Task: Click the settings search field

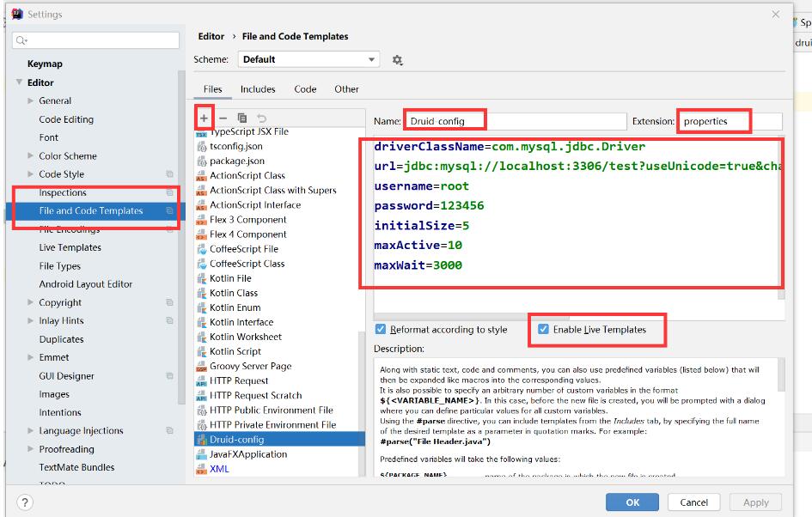Action: click(95, 40)
